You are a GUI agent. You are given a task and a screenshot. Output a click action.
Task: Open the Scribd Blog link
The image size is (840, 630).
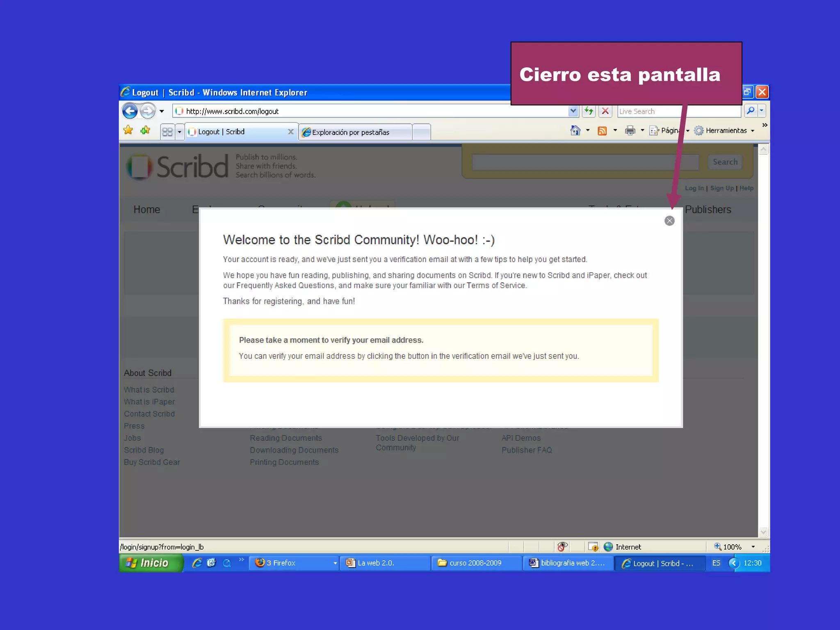pos(144,450)
